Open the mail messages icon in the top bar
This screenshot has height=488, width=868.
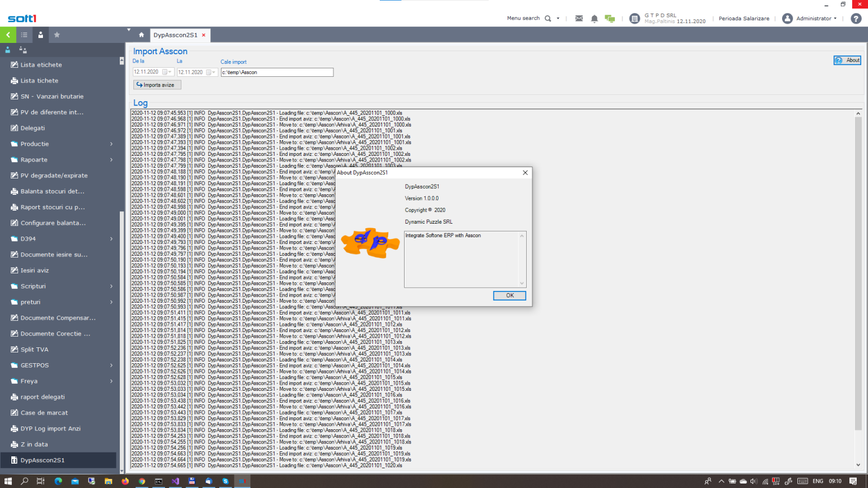click(579, 18)
